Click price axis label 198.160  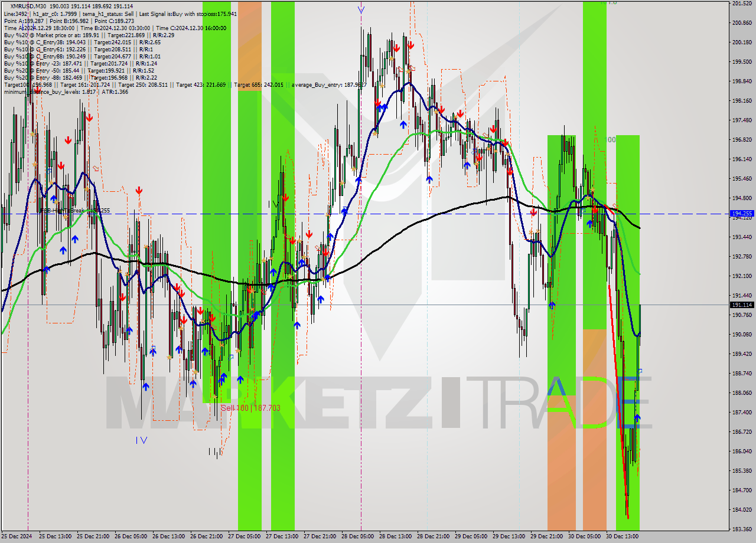741,101
